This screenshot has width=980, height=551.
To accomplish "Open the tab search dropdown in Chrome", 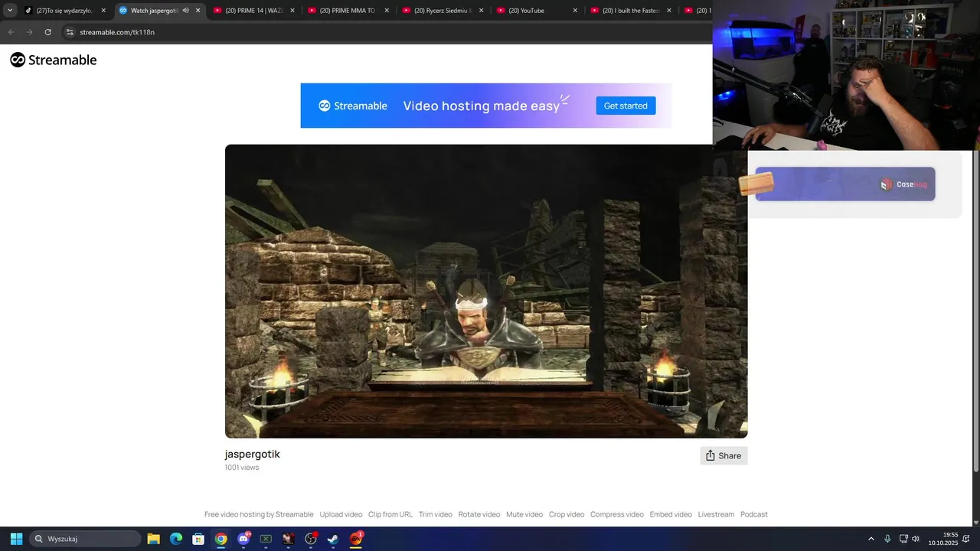I will pyautogui.click(x=10, y=11).
